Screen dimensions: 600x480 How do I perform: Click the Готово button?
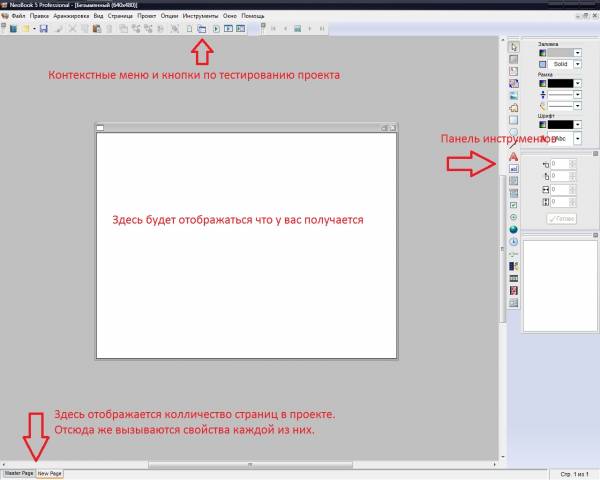click(560, 217)
